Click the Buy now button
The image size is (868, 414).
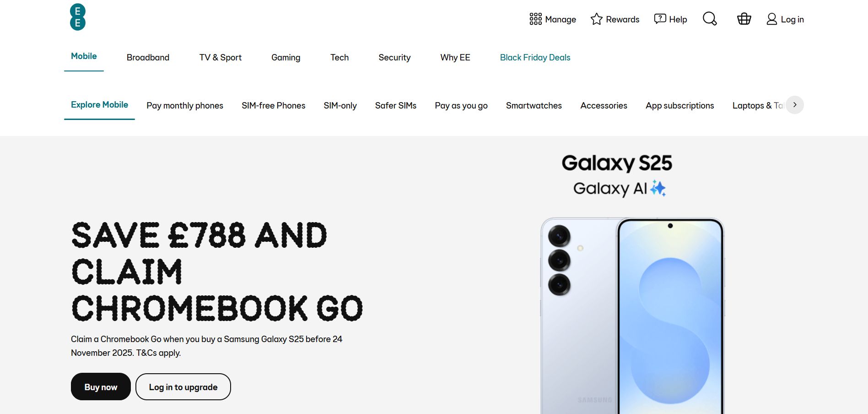(x=101, y=387)
